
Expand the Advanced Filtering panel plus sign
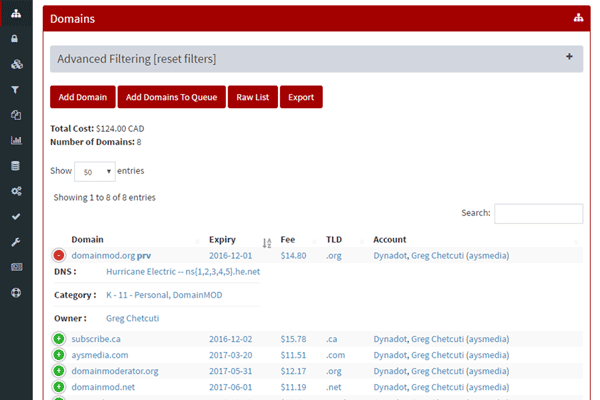tap(569, 57)
